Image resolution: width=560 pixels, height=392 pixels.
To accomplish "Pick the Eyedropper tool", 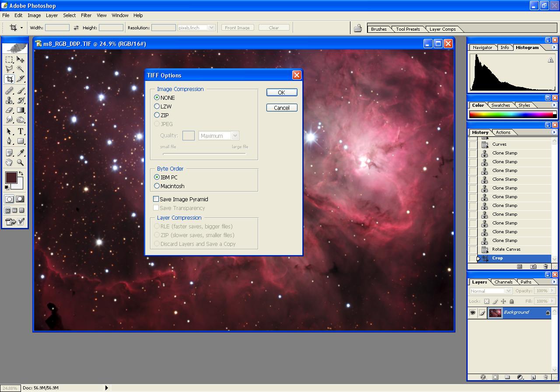I will pos(21,153).
